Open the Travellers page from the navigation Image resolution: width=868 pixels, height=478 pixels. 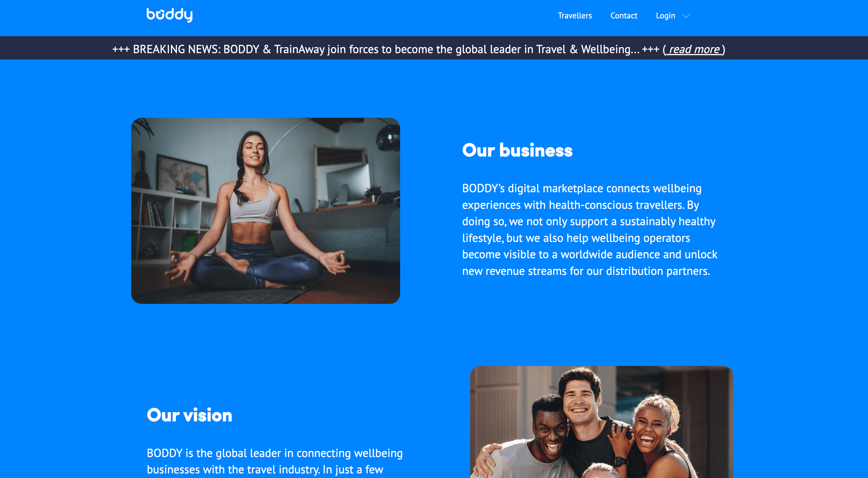574,16
